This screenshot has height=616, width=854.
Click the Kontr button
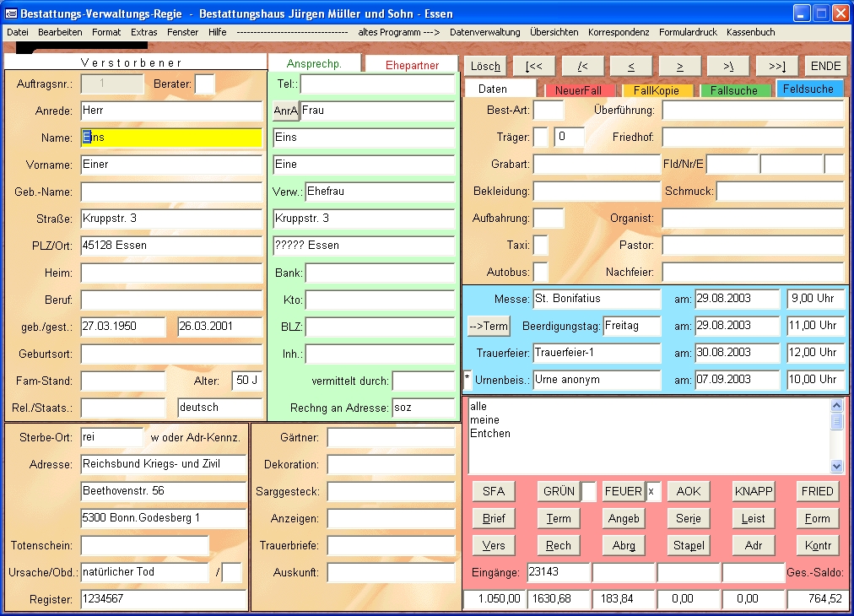pyautogui.click(x=818, y=545)
